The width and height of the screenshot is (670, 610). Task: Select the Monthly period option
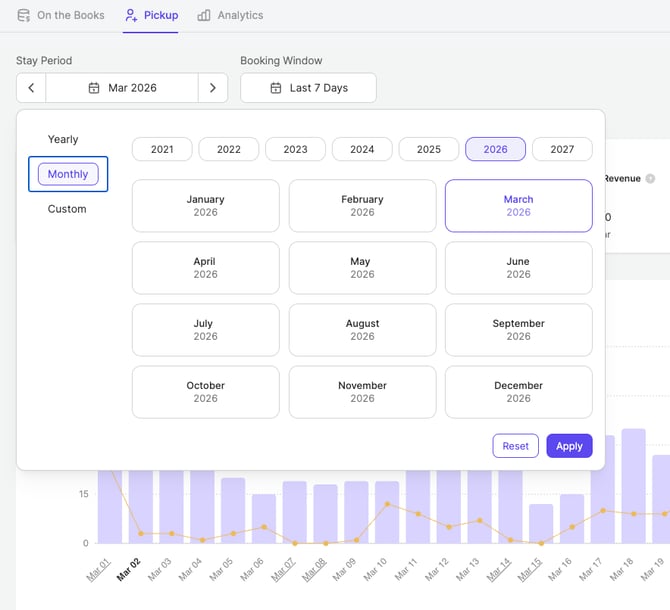coord(68,174)
